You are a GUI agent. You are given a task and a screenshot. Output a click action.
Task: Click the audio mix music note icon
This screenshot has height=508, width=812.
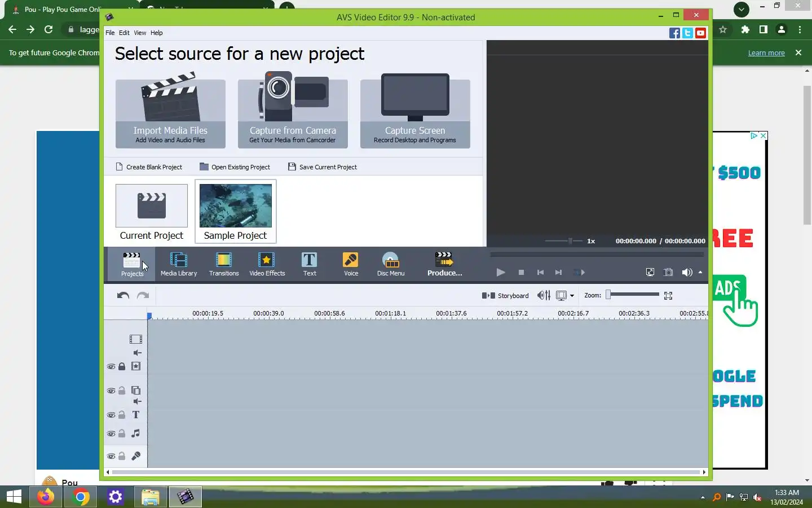[136, 433]
